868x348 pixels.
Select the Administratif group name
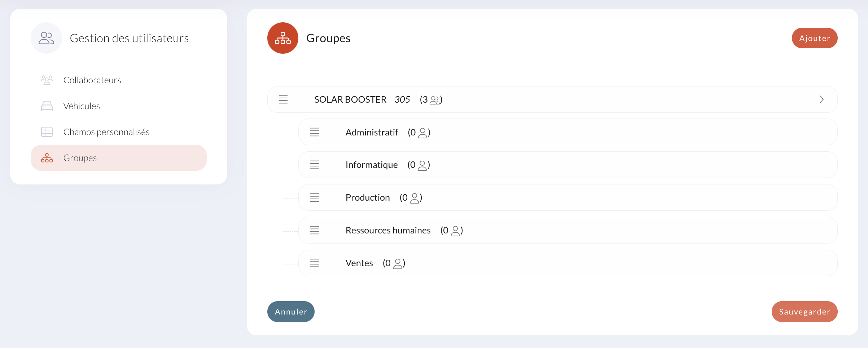372,132
